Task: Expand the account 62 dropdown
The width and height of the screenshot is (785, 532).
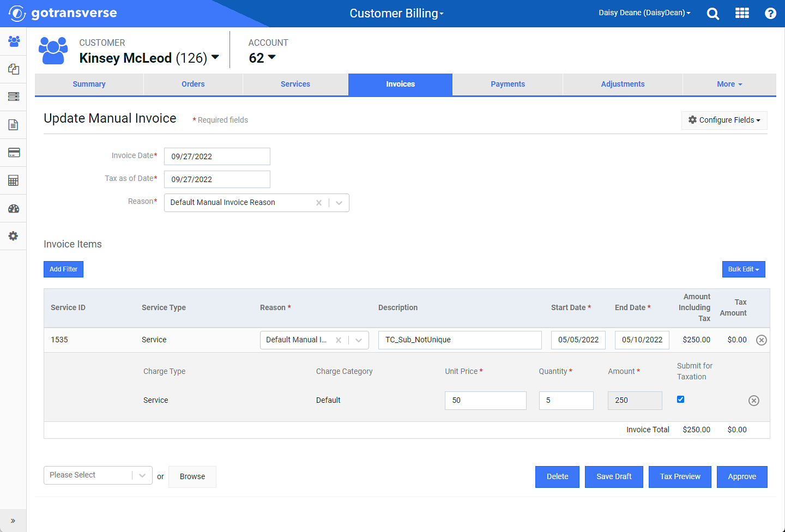Action: pyautogui.click(x=271, y=57)
